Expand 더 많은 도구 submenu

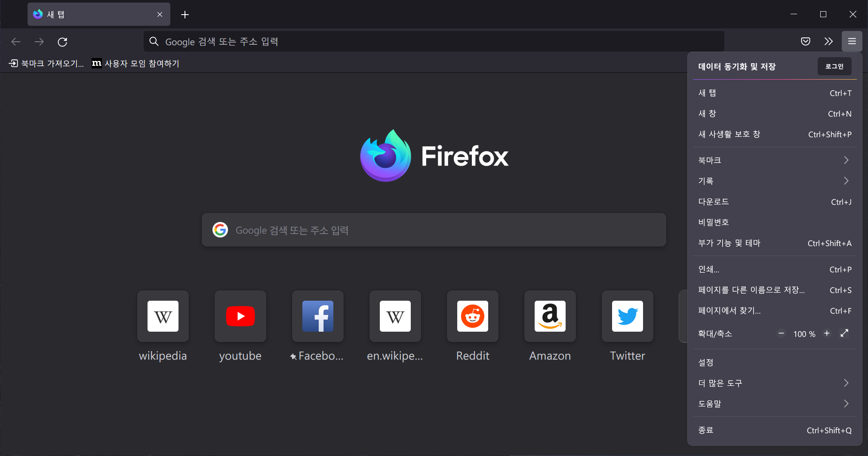[775, 383]
